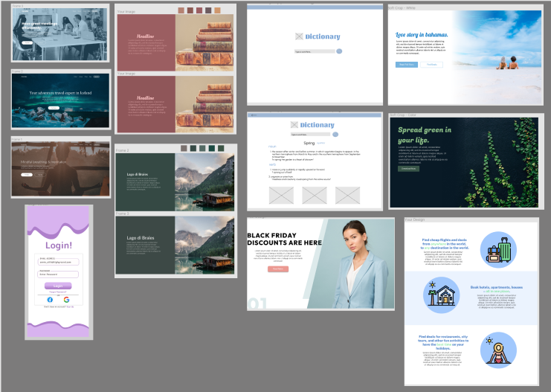Click the outlined button in the Bahamas frame
551x392 pixels.
431,65
